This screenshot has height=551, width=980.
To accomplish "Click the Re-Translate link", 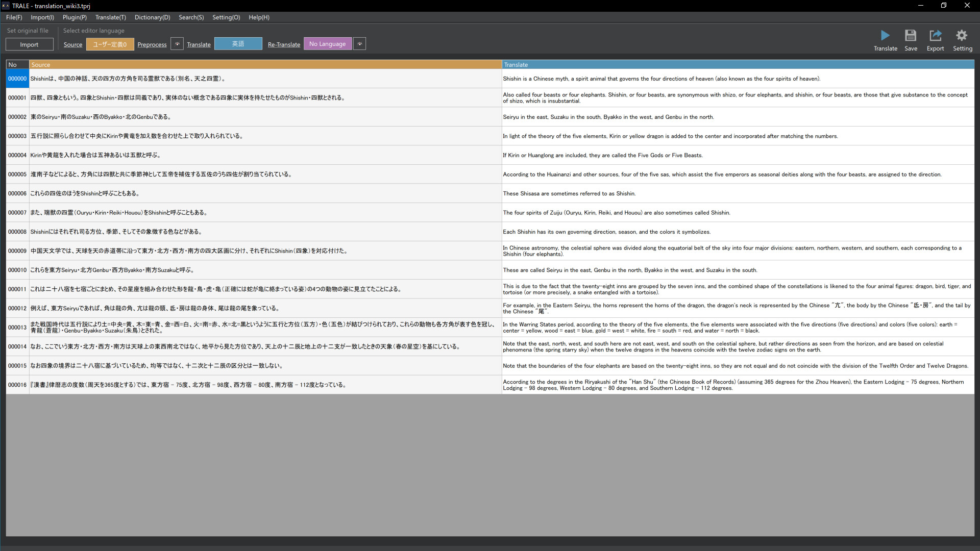I will pos(284,44).
